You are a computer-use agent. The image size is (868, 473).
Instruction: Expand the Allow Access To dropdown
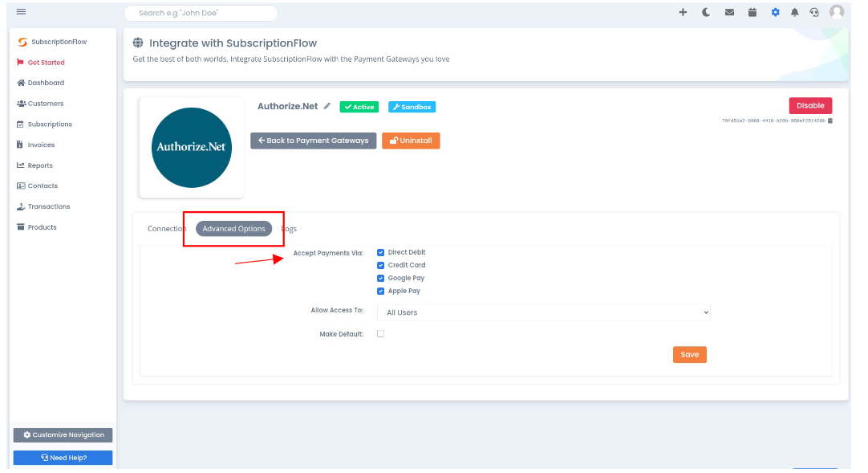coord(544,312)
